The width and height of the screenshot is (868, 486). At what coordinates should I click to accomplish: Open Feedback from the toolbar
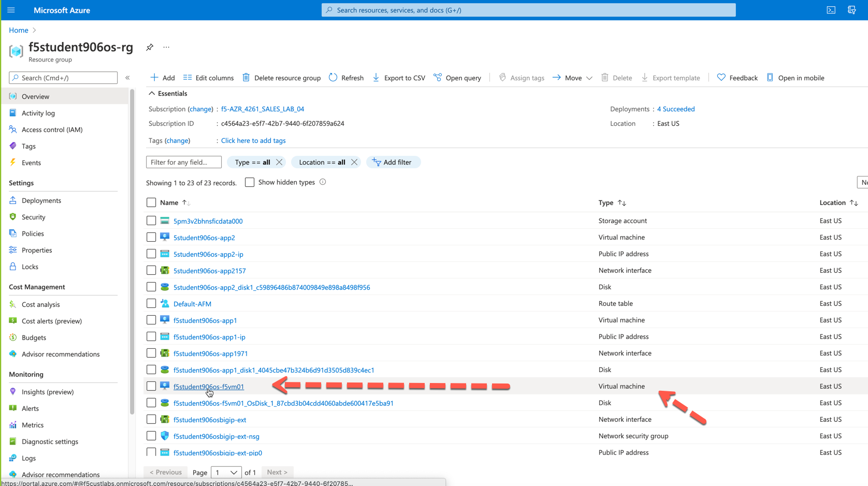[737, 78]
